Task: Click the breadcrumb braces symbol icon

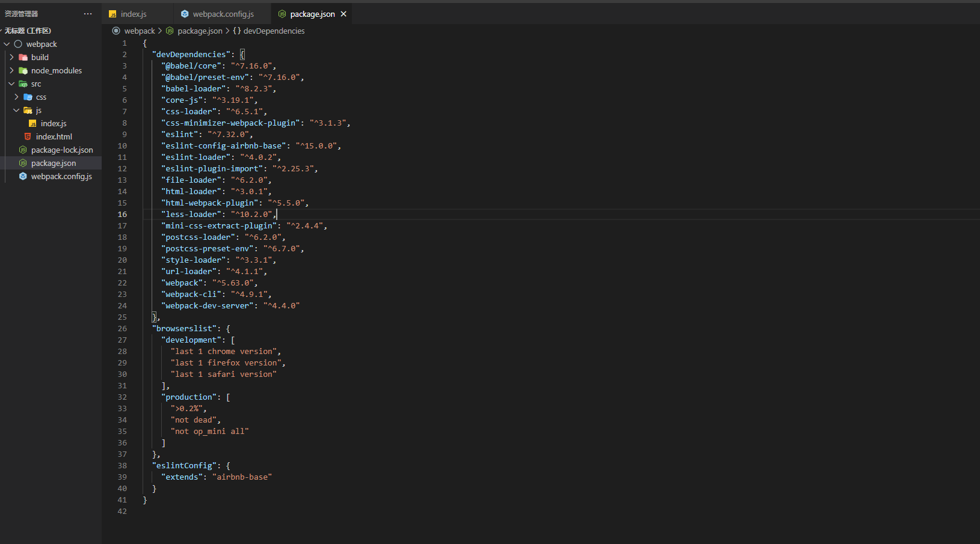Action: [237, 31]
